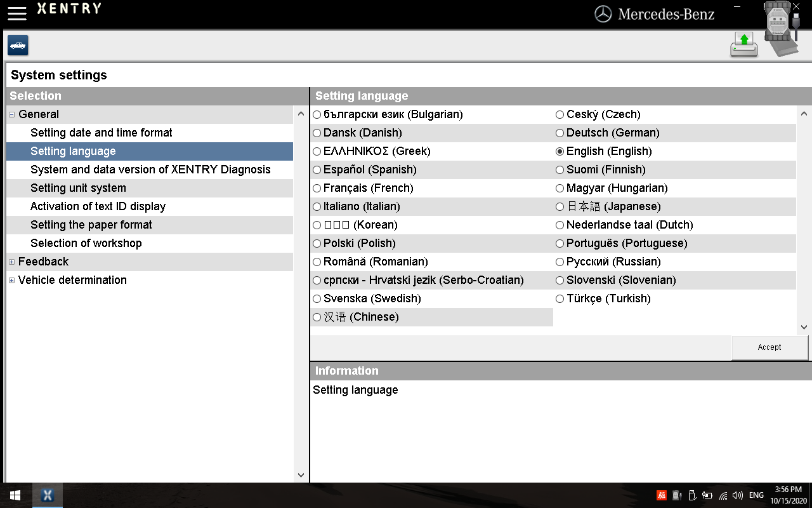Screen dimensions: 812x508
Task: Open Selection of workshop
Action: 150,243
